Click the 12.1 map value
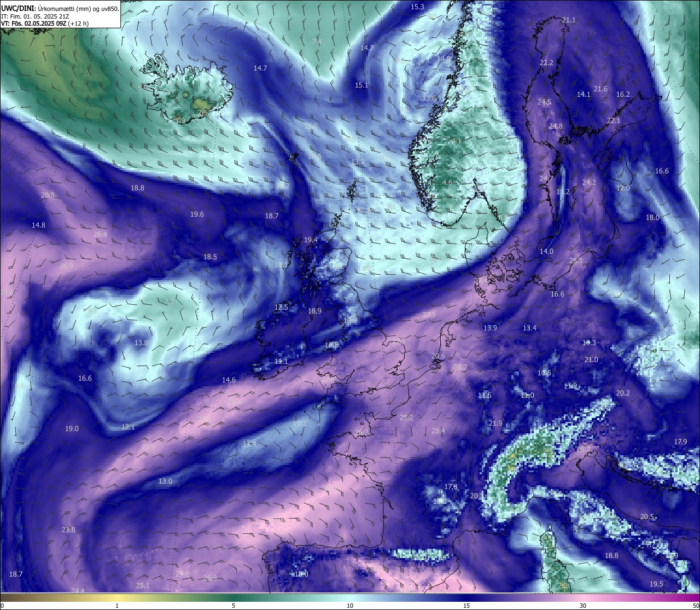Viewport: 700px width, 610px height. tap(128, 427)
